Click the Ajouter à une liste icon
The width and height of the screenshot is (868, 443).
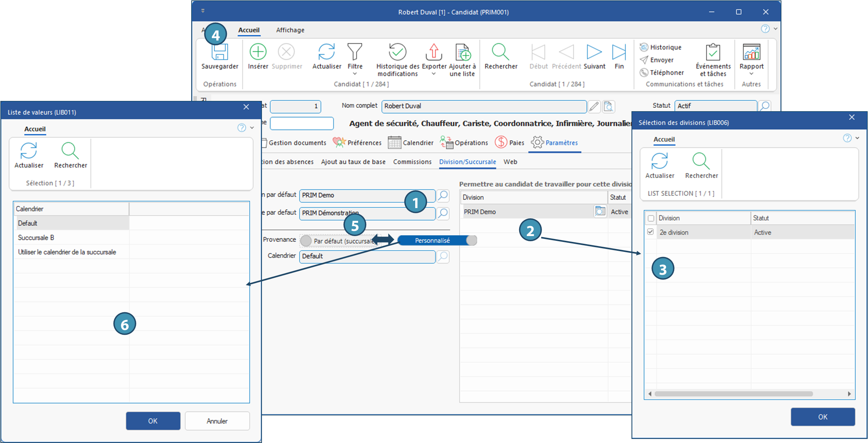(462, 52)
